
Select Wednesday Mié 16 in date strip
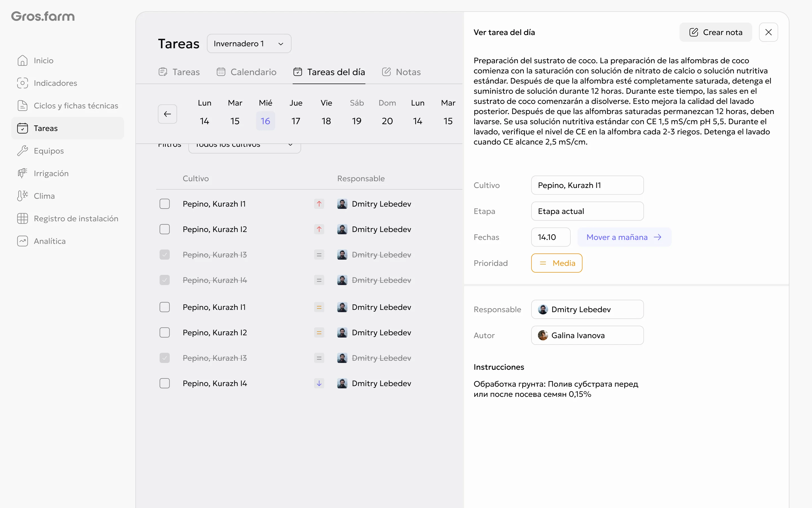pos(265,114)
